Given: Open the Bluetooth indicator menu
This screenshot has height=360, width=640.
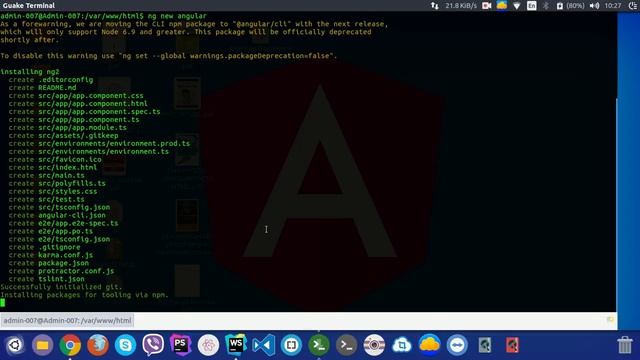Looking at the screenshot, I should (x=546, y=6).
